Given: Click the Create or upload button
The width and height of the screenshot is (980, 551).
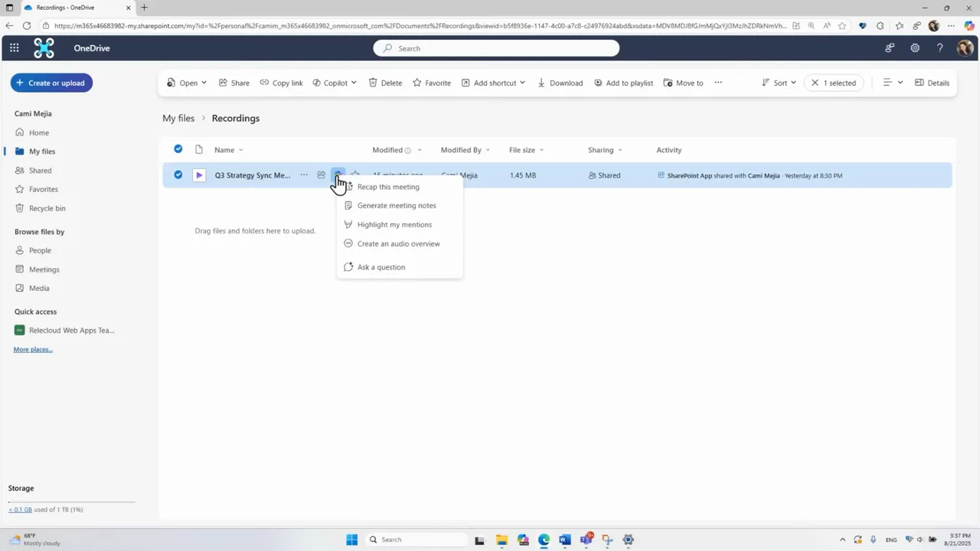Looking at the screenshot, I should [x=51, y=83].
